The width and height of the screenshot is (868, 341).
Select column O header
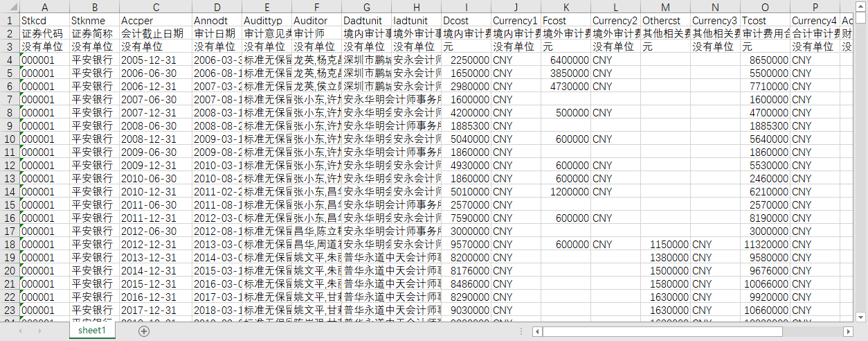(x=765, y=7)
